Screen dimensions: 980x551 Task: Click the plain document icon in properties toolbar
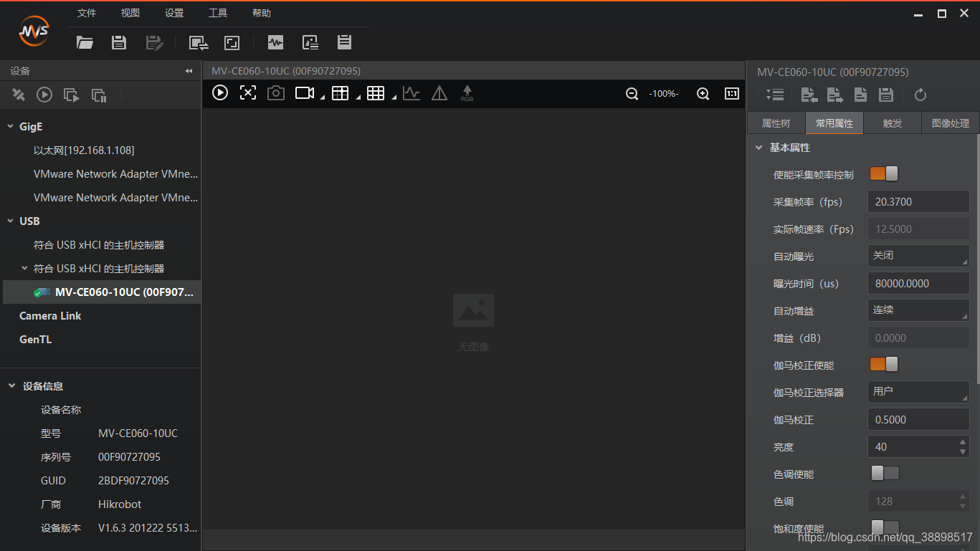861,95
